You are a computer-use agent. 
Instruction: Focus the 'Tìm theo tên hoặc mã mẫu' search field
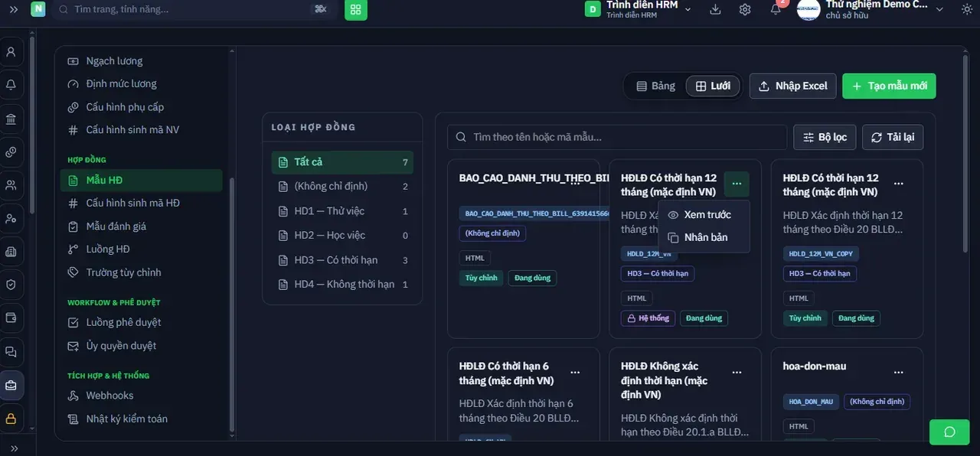(x=617, y=137)
